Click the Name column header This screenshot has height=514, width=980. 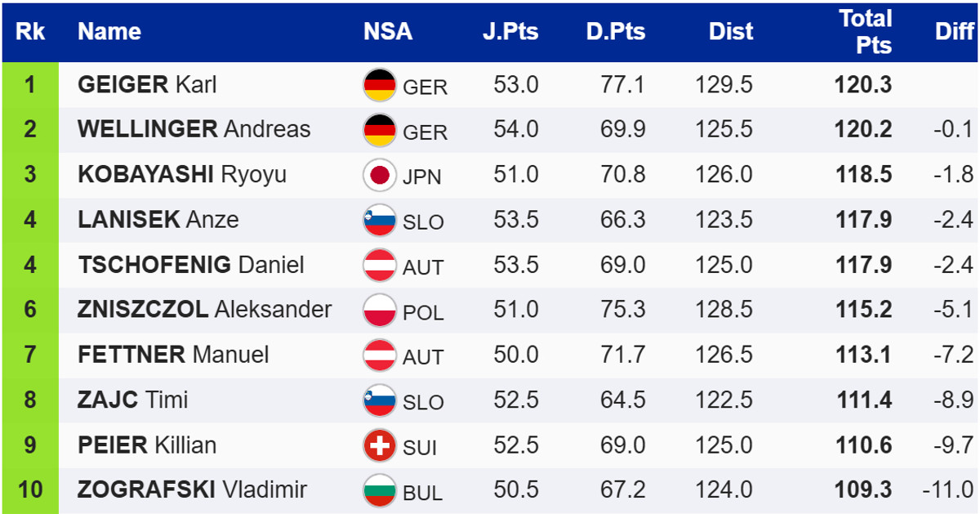(x=109, y=32)
